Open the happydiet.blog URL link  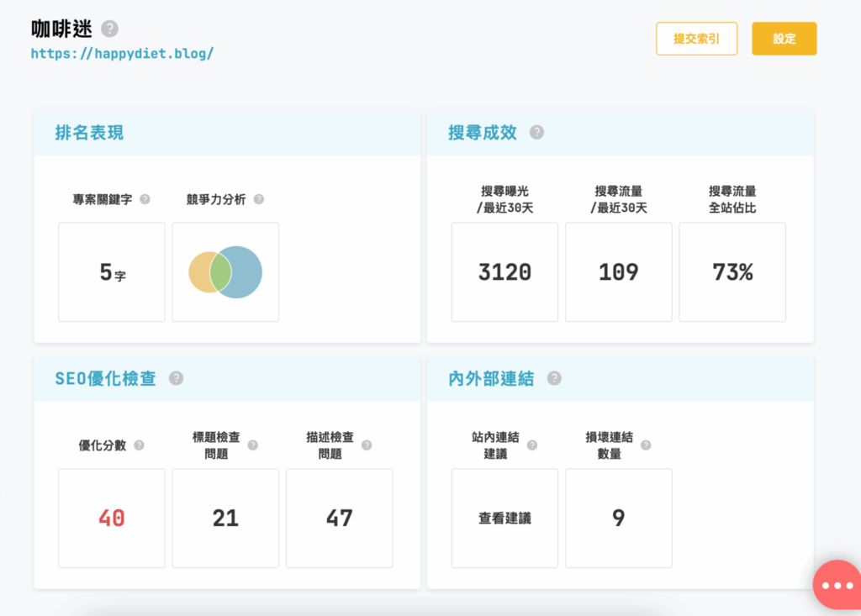tap(122, 53)
